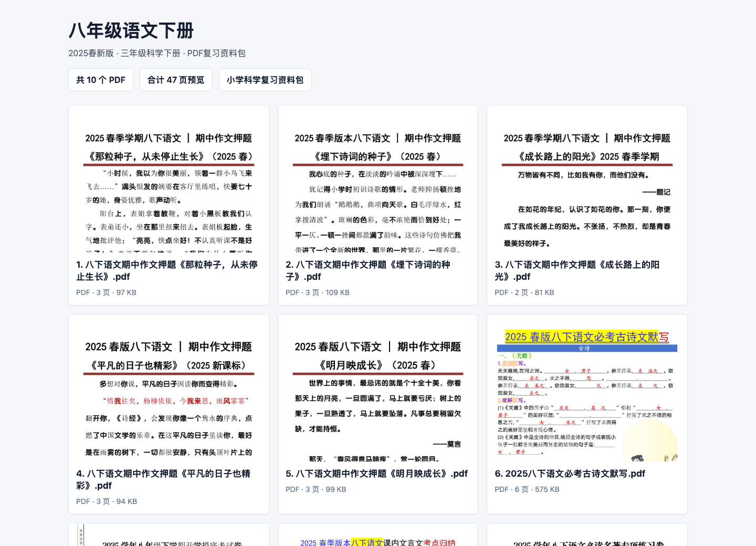The width and height of the screenshot is (756, 546).
Task: Click title 2. 八下语文期中作文押题《埋下诗词的种子》.pdf
Action: point(368,270)
